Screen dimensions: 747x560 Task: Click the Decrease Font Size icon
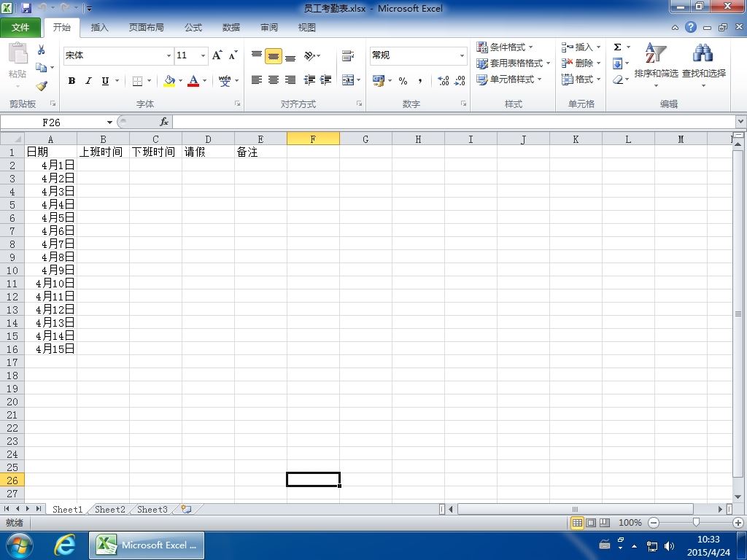click(x=233, y=55)
